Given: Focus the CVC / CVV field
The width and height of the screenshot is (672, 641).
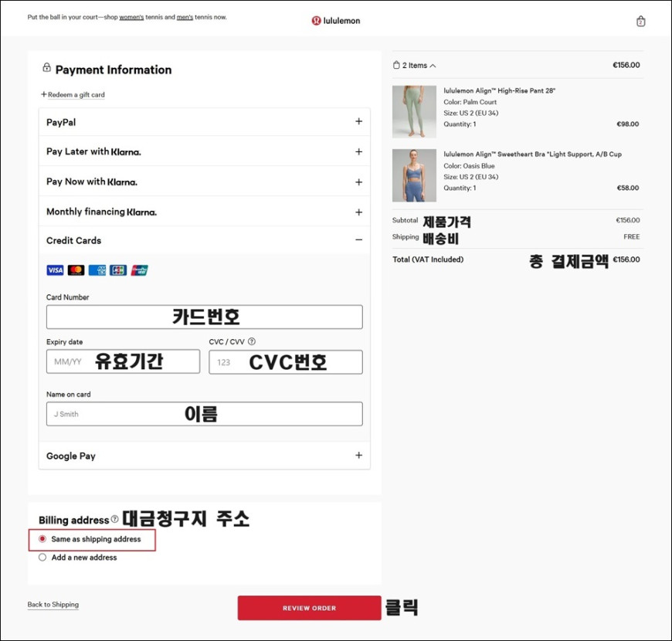Looking at the screenshot, I should [286, 362].
